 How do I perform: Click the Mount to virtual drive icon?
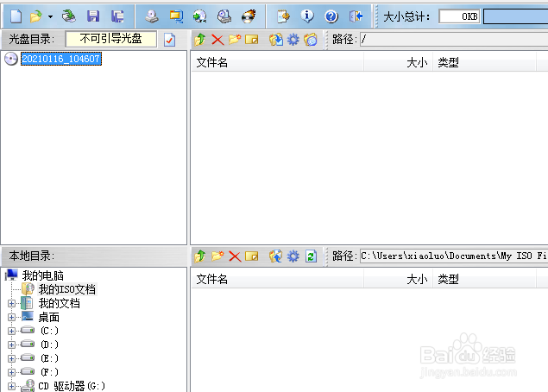coord(224,16)
